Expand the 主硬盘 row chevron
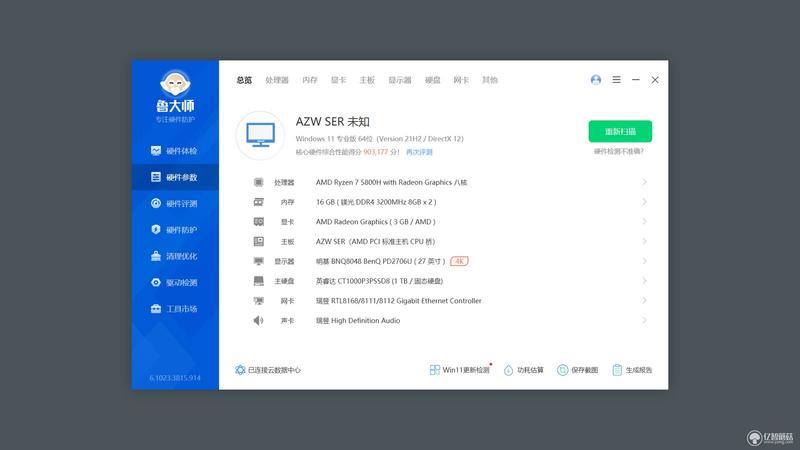The image size is (800, 450). click(x=644, y=281)
